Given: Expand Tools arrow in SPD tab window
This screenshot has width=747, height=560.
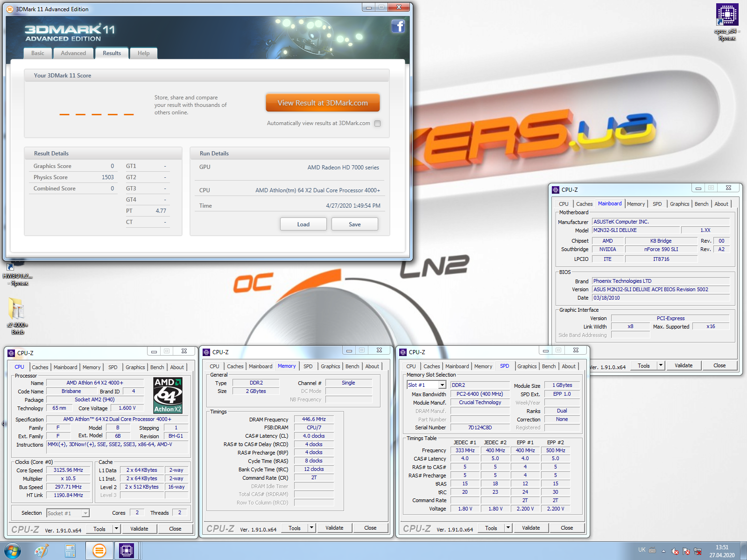Looking at the screenshot, I should click(508, 528).
